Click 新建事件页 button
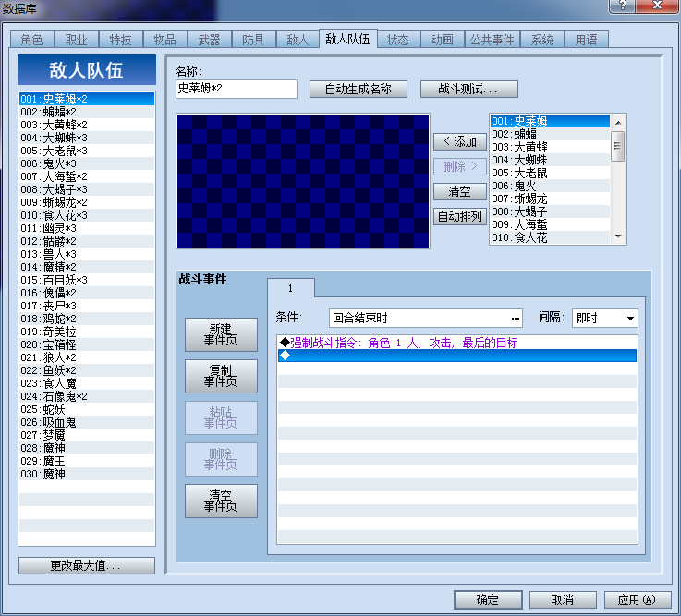 click(221, 334)
